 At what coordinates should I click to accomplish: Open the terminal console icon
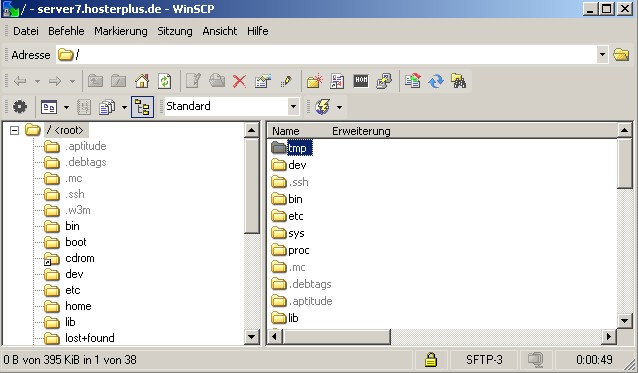tap(361, 81)
